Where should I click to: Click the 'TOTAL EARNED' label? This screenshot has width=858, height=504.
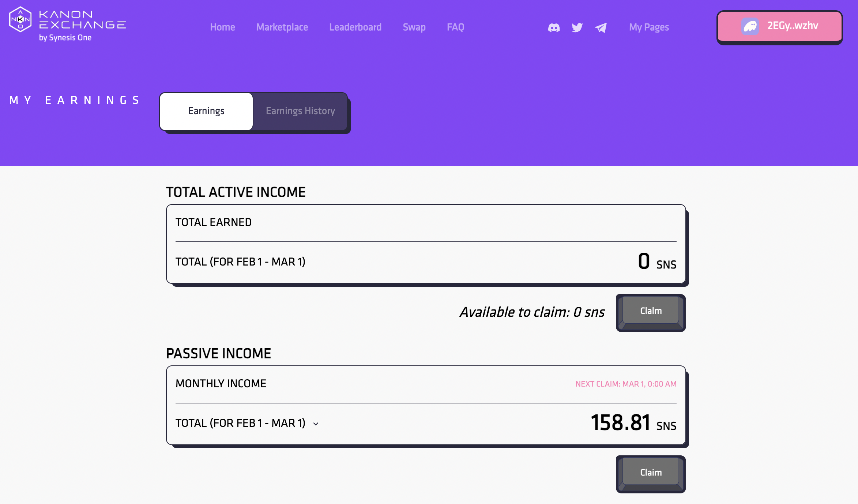[214, 222]
